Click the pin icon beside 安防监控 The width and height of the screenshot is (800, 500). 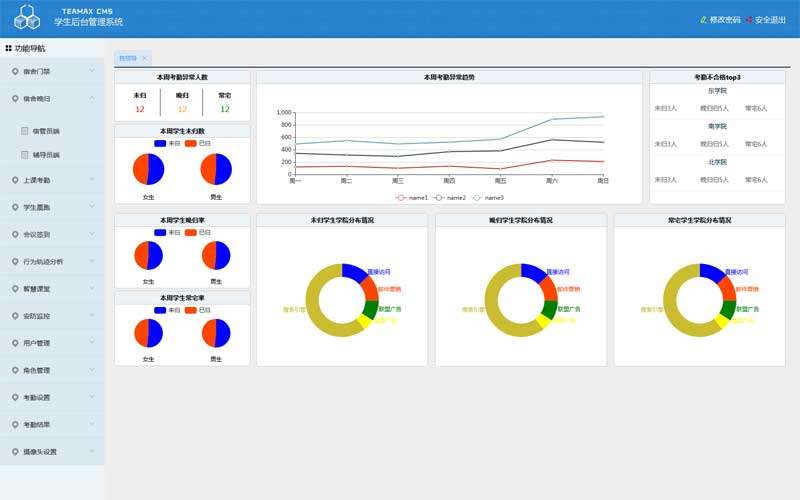[15, 316]
